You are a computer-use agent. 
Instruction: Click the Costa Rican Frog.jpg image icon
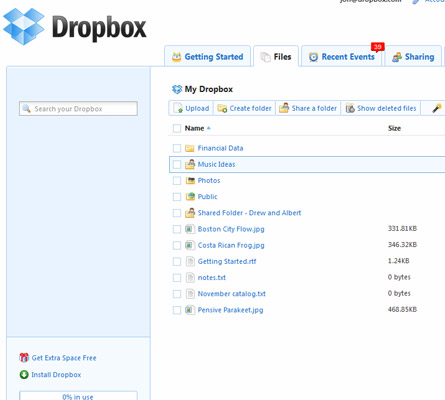pos(190,245)
